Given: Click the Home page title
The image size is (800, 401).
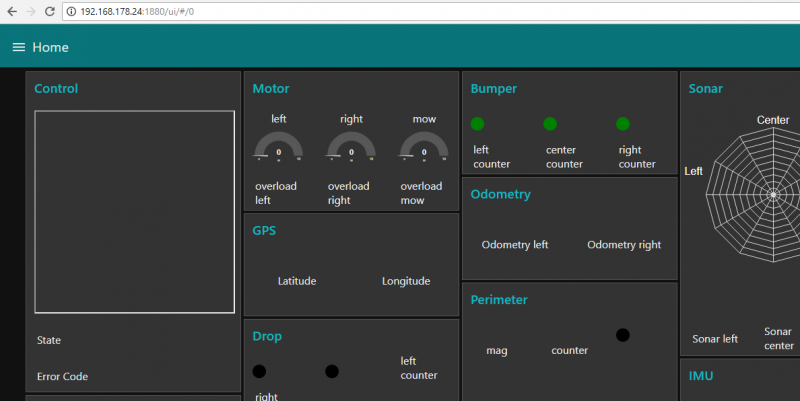Looking at the screenshot, I should (51, 47).
